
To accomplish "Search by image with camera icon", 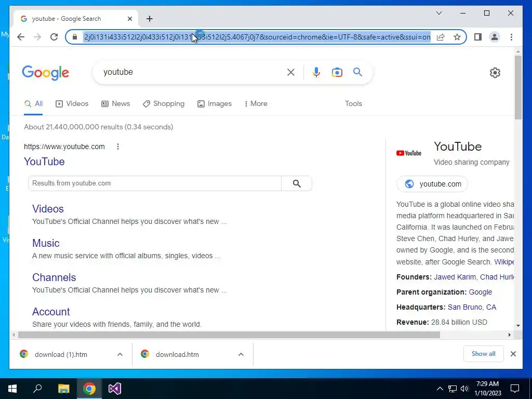I will [337, 72].
